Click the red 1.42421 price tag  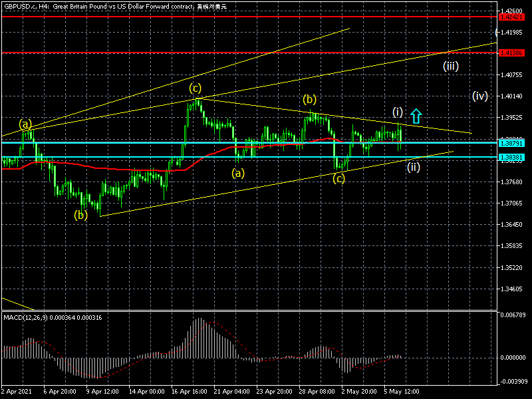pos(511,17)
